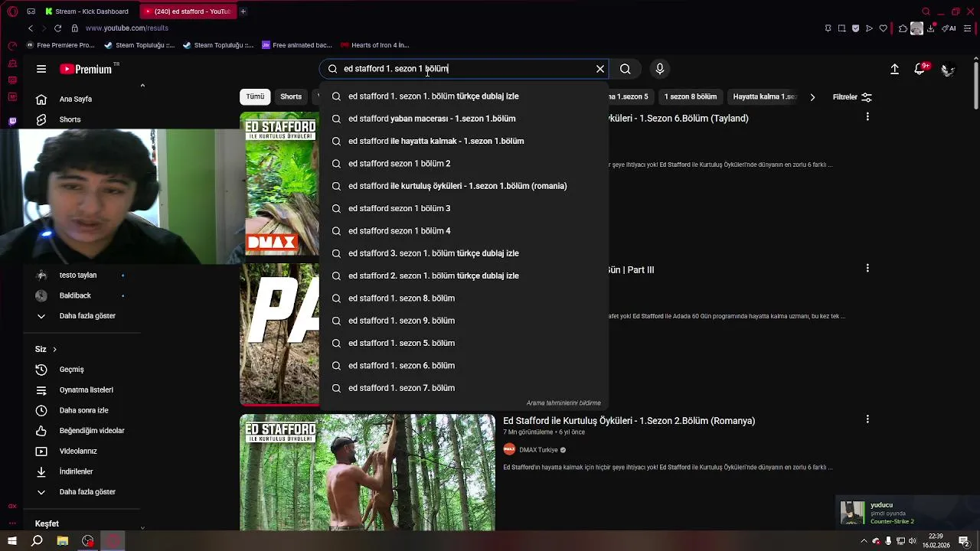
Task: Open the Romanya video thumbnail
Action: tap(367, 472)
